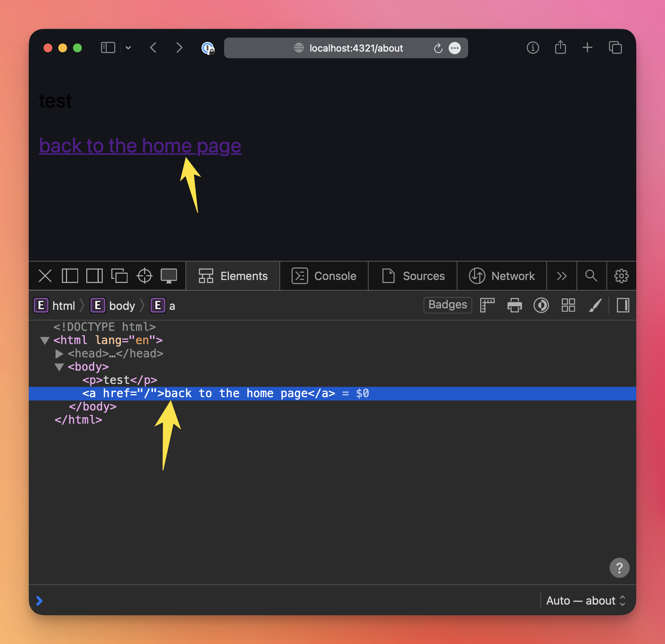
Task: Toggle the layout grid overlay icon
Action: pyautogui.click(x=568, y=305)
